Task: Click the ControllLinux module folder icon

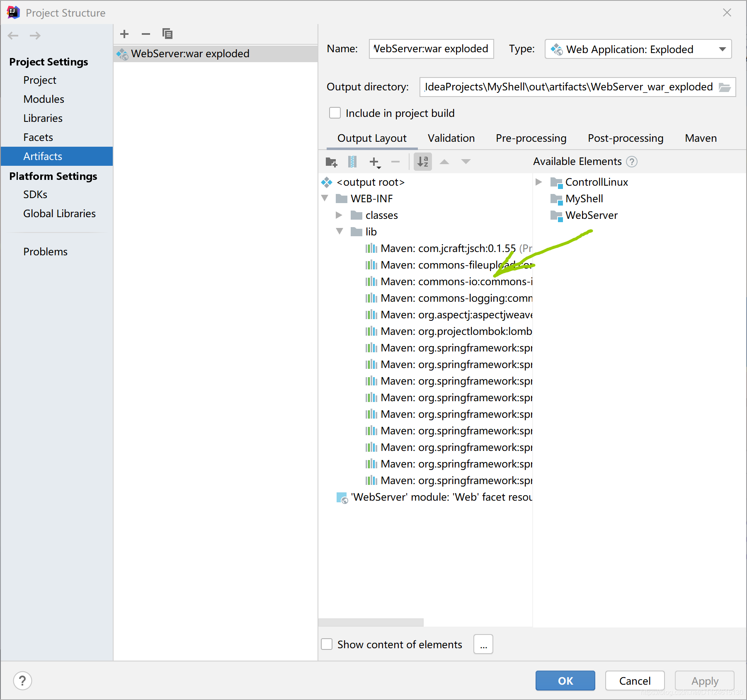Action: [556, 182]
